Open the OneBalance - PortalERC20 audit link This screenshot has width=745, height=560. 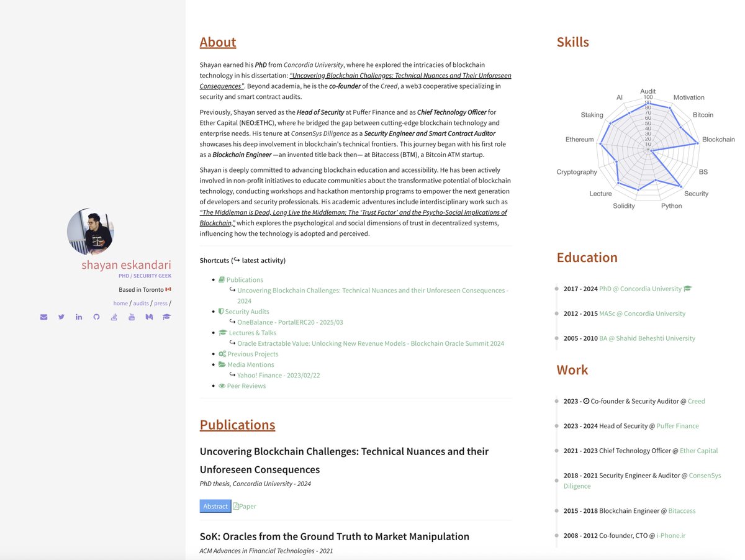pos(290,322)
